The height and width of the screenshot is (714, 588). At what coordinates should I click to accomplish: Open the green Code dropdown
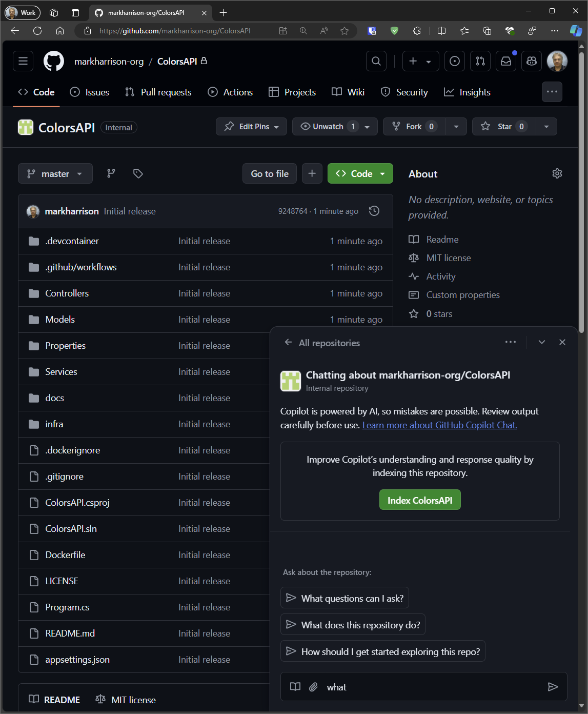(360, 173)
